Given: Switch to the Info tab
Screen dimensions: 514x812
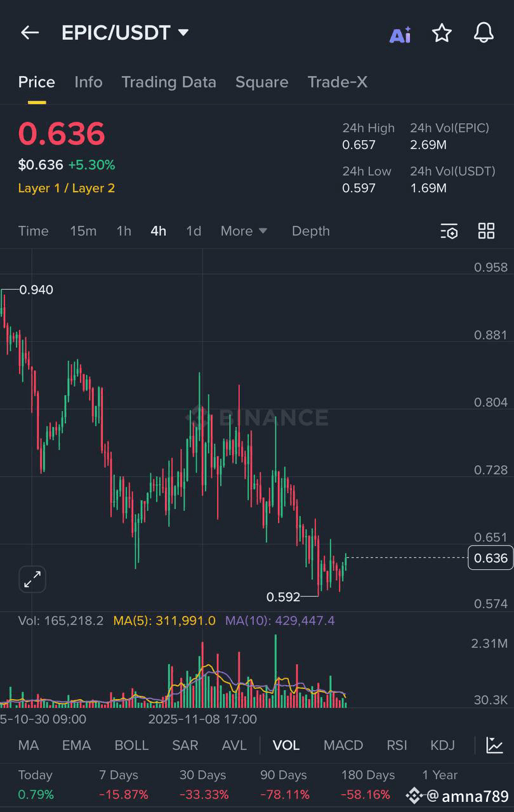Looking at the screenshot, I should (88, 82).
